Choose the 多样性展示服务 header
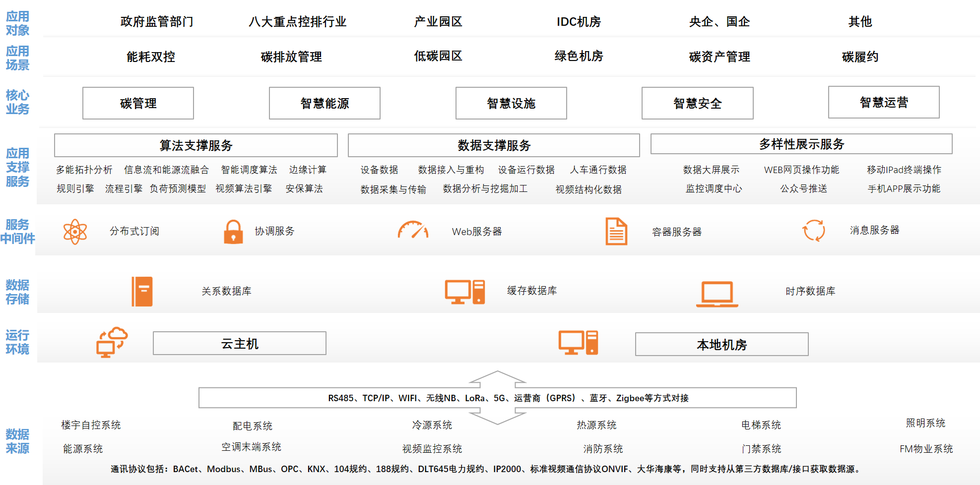This screenshot has width=980, height=485. 801,144
